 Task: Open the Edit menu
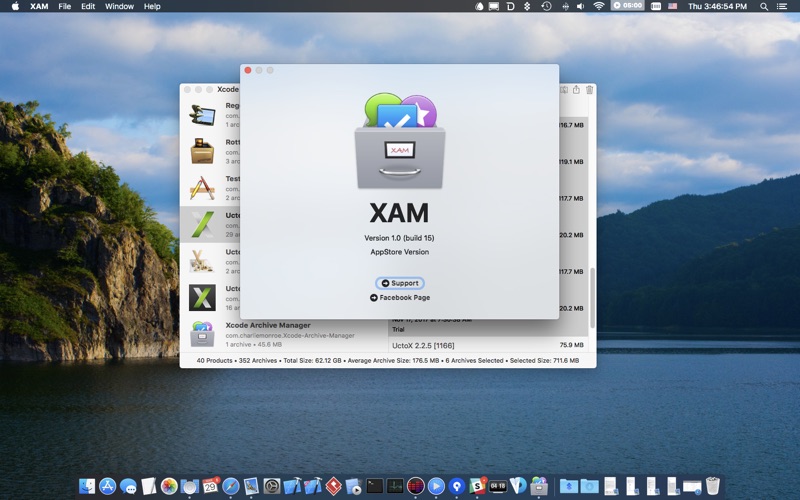88,6
